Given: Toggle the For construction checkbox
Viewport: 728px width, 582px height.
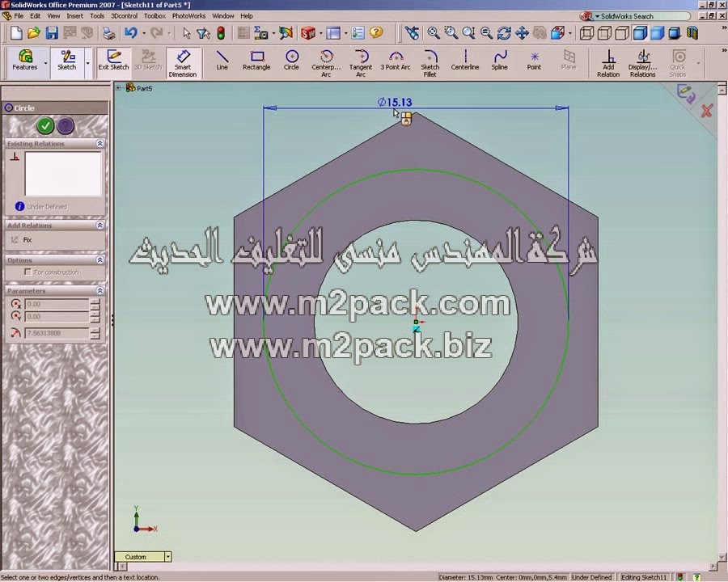Looking at the screenshot, I should (x=28, y=272).
